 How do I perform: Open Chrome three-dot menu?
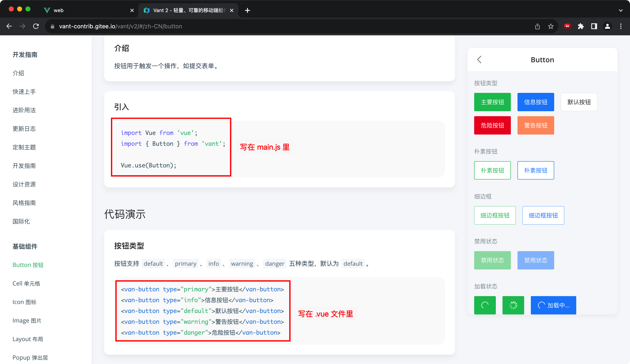(x=621, y=26)
